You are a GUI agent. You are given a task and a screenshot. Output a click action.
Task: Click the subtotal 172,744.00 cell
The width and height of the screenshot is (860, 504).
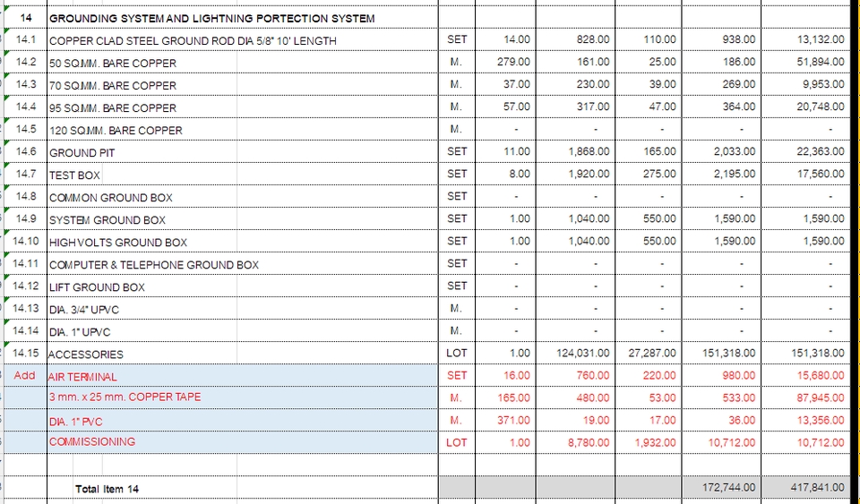point(721,488)
